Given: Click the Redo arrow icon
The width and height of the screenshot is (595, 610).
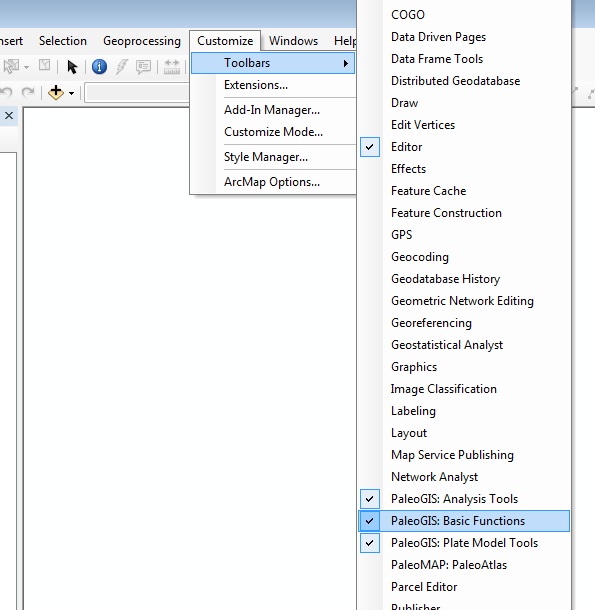Looking at the screenshot, I should tap(28, 93).
